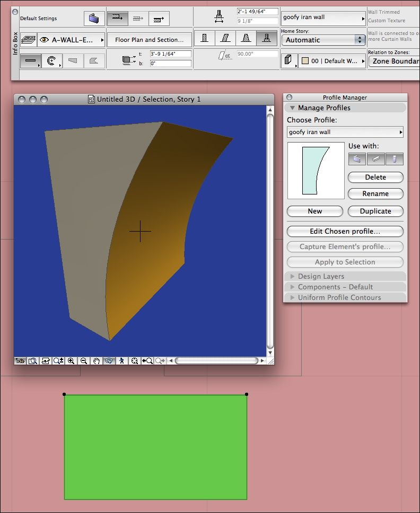The height and width of the screenshot is (513, 420).
Task: Click the zoom in magnifier icon
Action: point(71,361)
